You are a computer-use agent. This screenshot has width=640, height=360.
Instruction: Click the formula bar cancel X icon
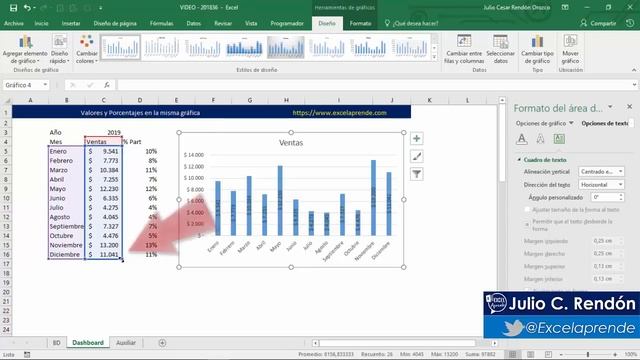pos(73,85)
